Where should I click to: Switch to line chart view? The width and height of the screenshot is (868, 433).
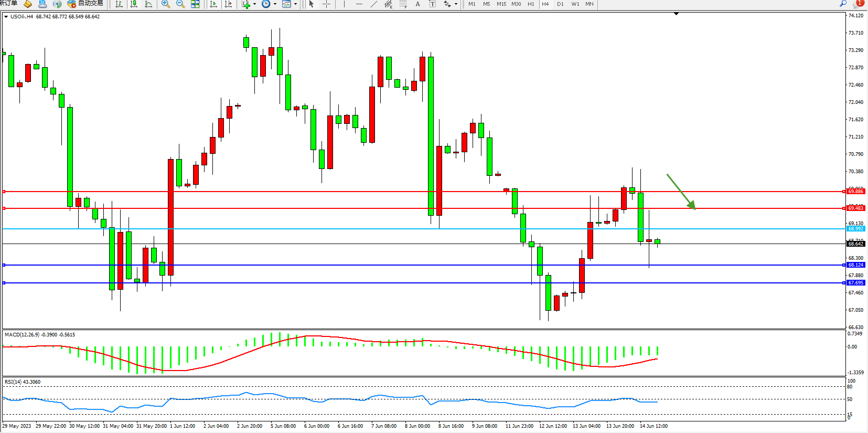click(x=148, y=4)
